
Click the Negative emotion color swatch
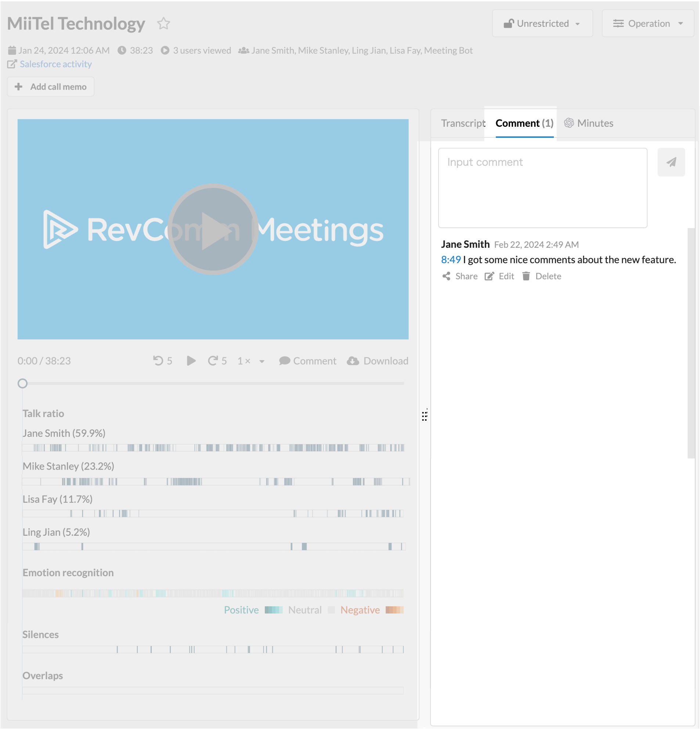coord(394,610)
